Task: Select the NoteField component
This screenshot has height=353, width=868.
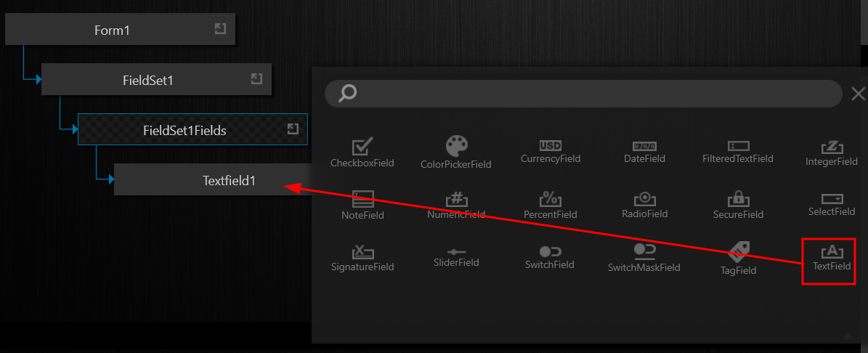Action: [x=362, y=206]
